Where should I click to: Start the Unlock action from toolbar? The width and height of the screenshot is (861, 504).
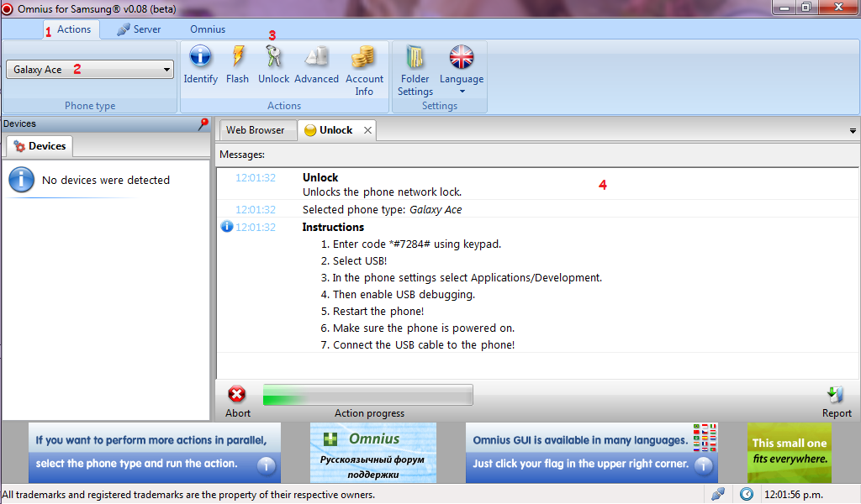[x=273, y=65]
